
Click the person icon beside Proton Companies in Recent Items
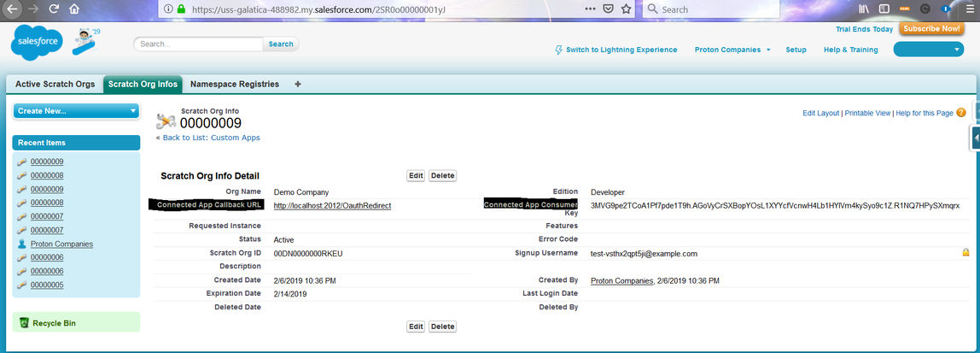(22, 244)
